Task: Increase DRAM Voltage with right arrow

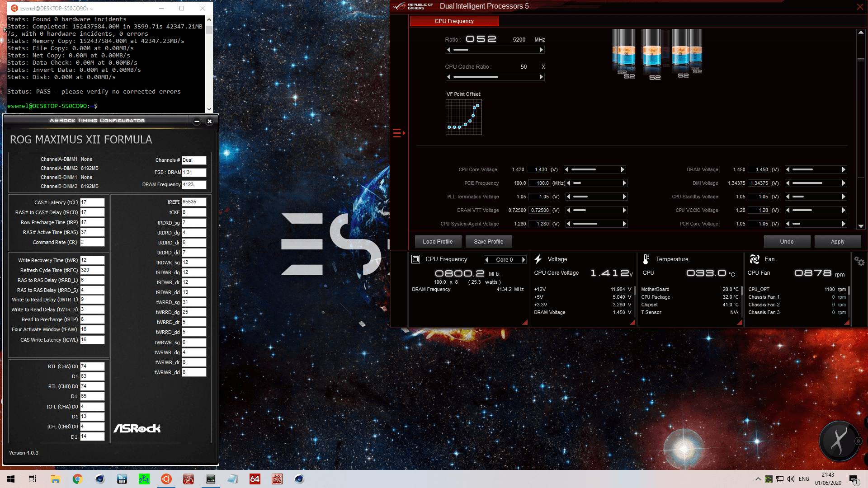Action: click(844, 169)
